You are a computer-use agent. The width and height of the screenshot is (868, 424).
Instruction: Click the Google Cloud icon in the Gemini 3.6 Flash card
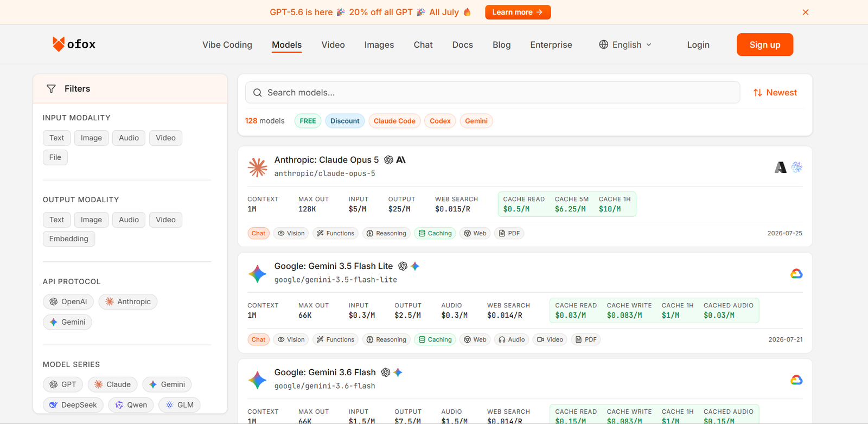(x=796, y=380)
